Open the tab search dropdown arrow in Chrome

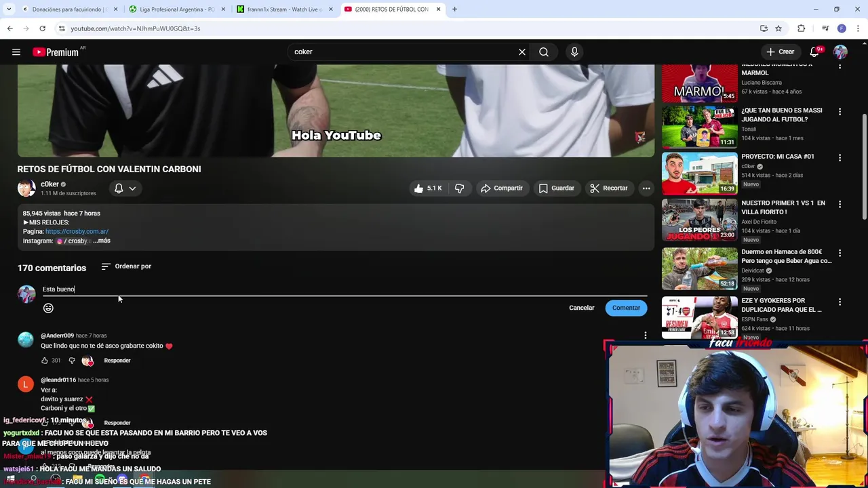[9, 9]
